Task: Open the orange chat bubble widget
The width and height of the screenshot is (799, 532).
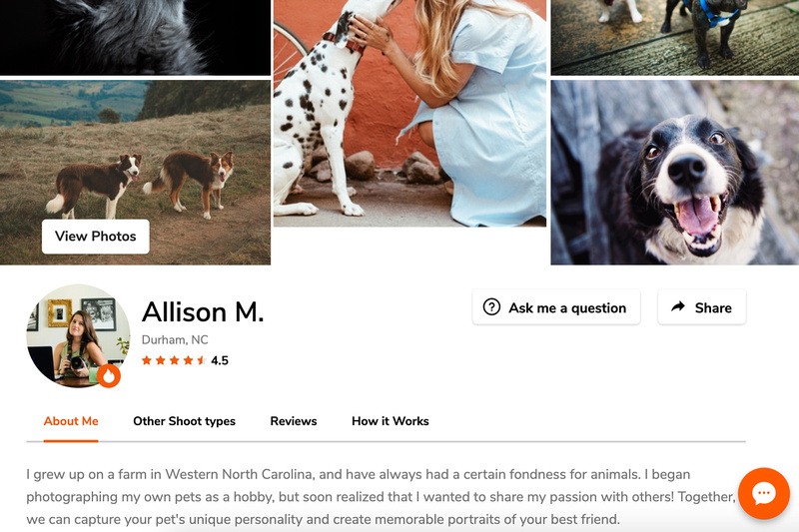Action: tap(763, 493)
